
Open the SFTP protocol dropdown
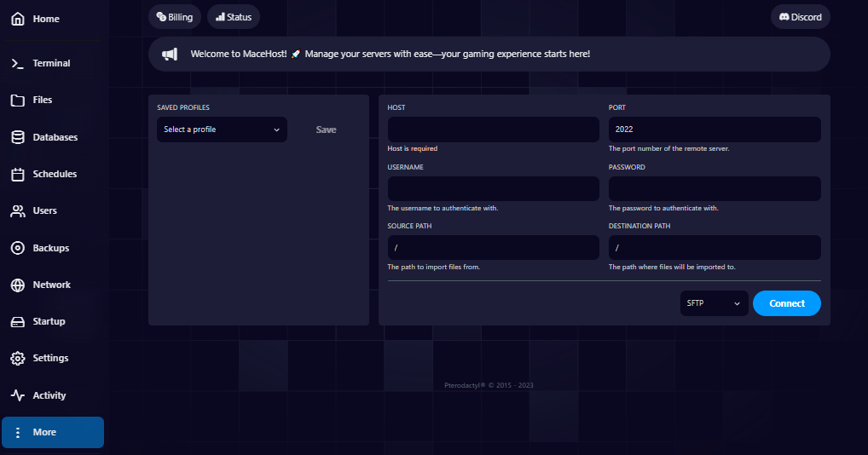(x=715, y=303)
